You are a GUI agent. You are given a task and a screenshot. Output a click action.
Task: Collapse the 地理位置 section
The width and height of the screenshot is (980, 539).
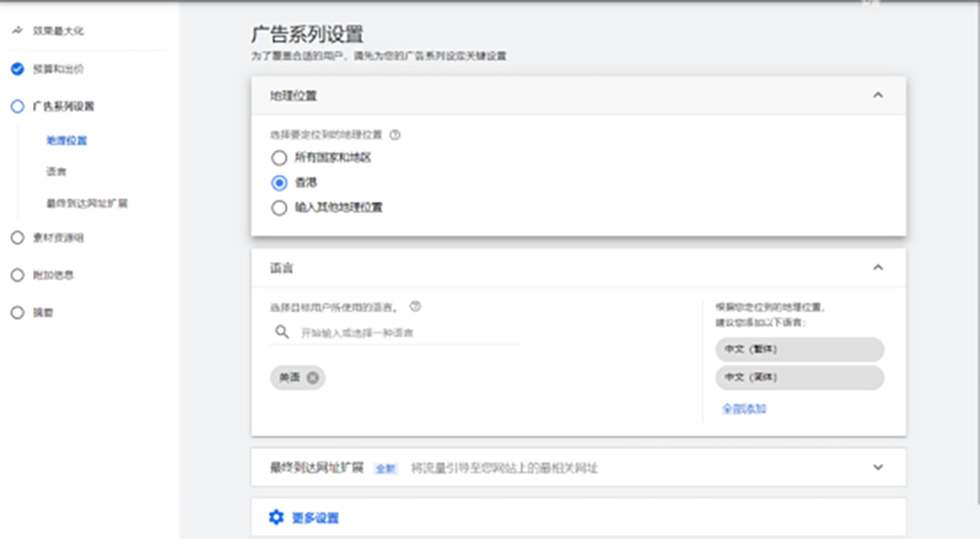[x=878, y=95]
